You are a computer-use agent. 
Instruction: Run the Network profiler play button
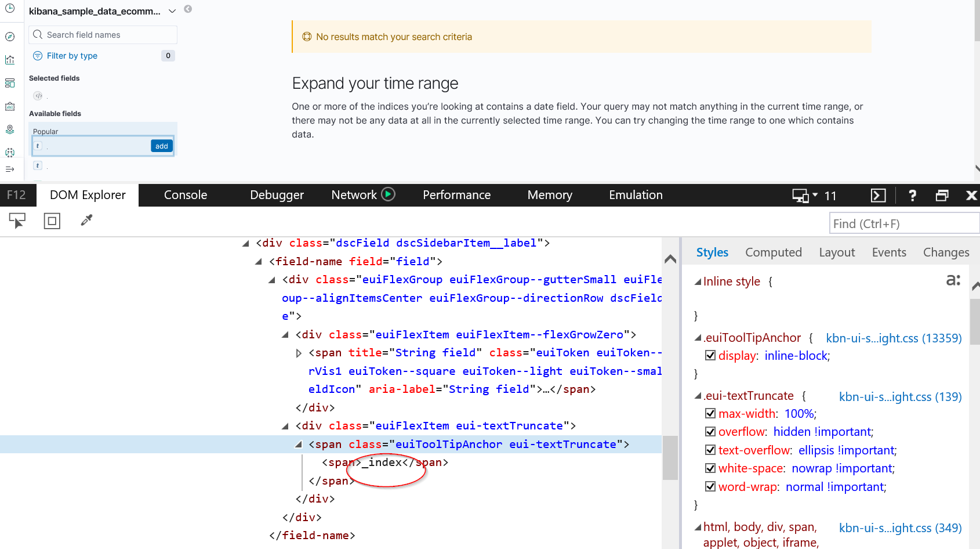click(x=388, y=194)
